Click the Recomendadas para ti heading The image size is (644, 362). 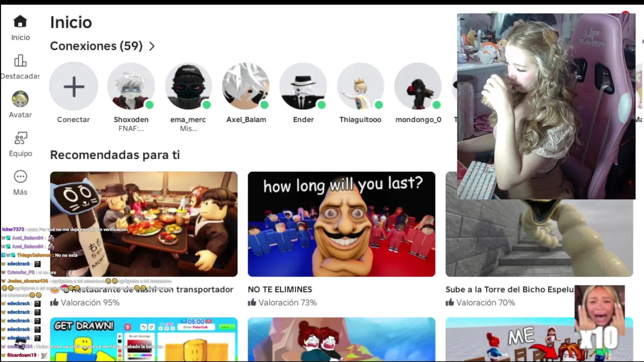coord(115,155)
